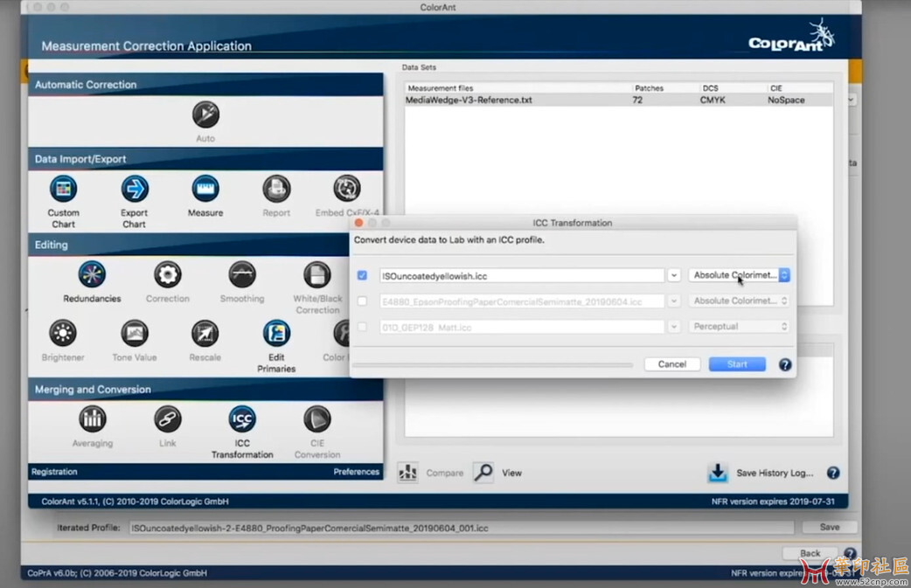This screenshot has width=911, height=588.
Task: Open the ICC Transformation tool
Action: 241,419
